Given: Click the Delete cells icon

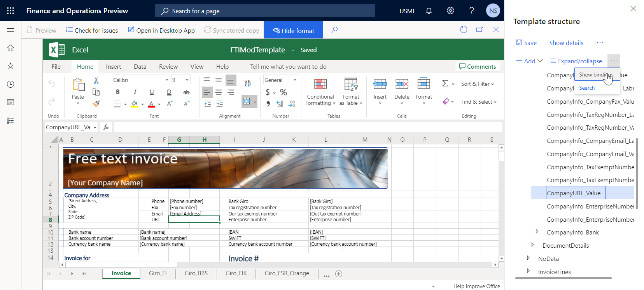Looking at the screenshot, I should tap(402, 84).
